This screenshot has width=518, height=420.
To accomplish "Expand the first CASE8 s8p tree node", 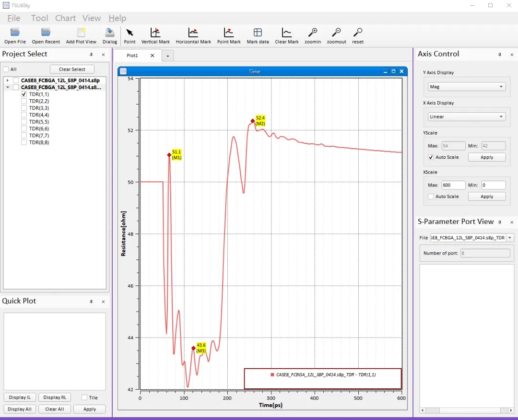I will click(x=8, y=81).
